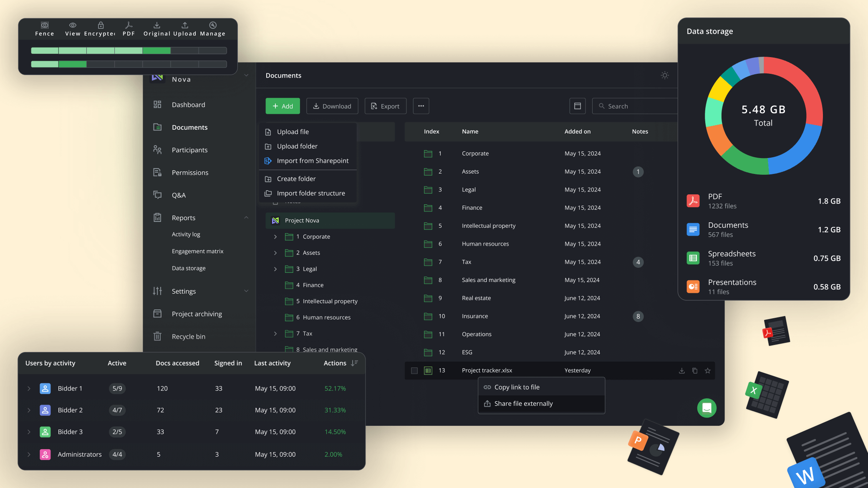Screen dimensions: 868x488
Task: Click the download icon on Project tracker row
Action: click(681, 370)
